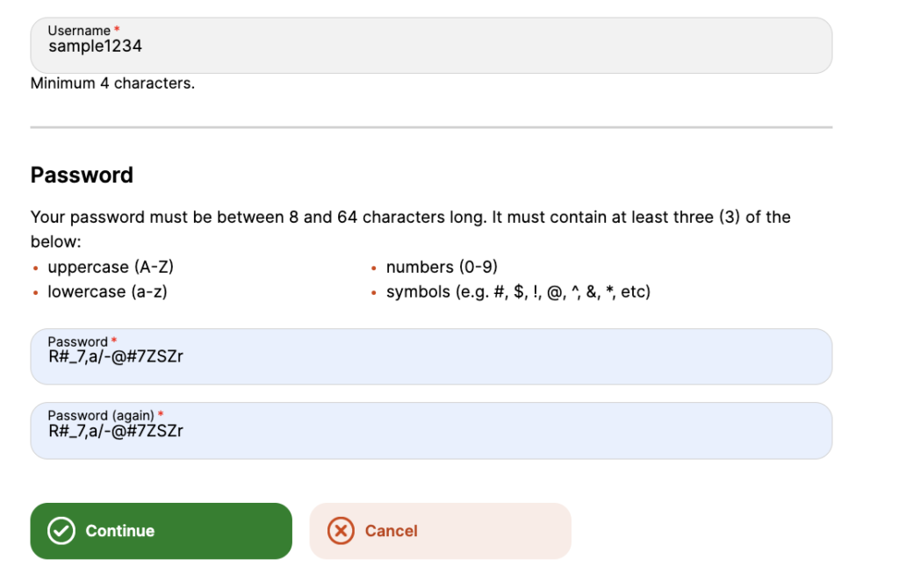Focus the Password (again) confirmation field
This screenshot has width=899, height=588.
pyautogui.click(x=430, y=432)
